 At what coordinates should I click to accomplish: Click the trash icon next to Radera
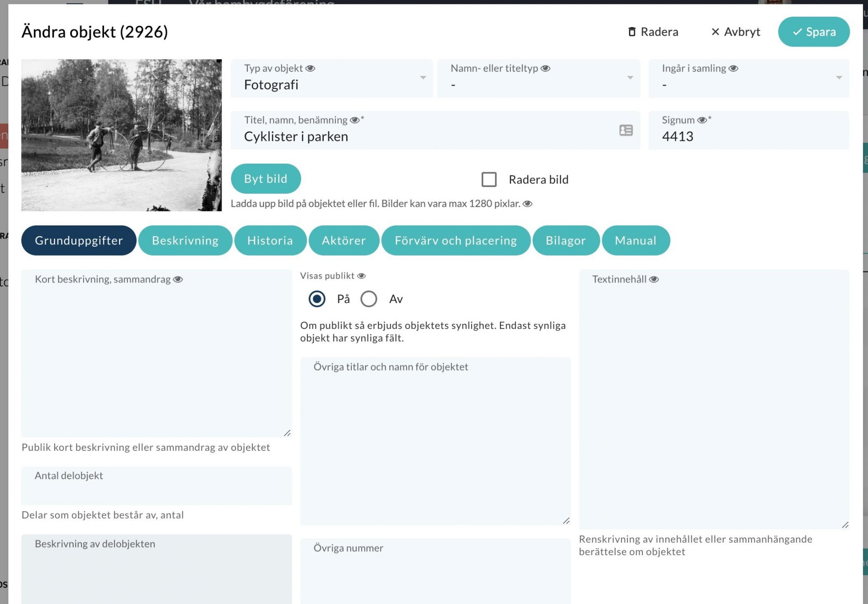click(x=632, y=32)
